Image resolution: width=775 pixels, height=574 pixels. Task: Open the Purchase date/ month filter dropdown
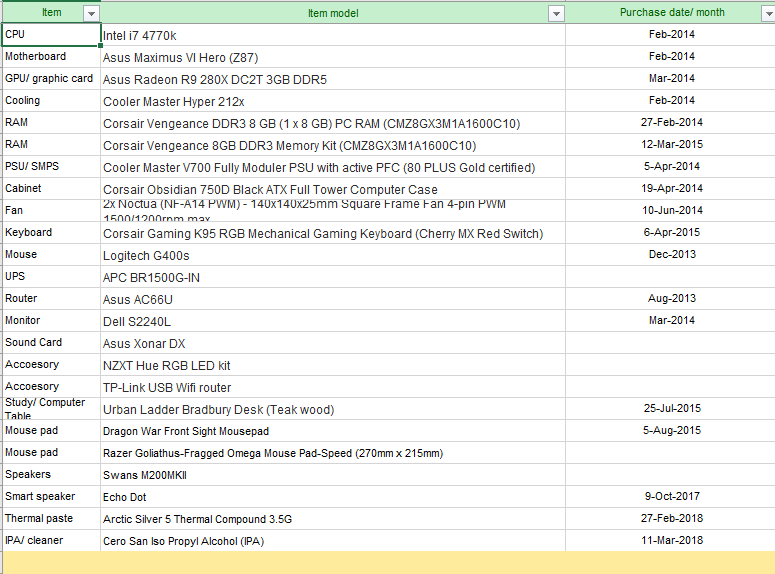tap(769, 14)
